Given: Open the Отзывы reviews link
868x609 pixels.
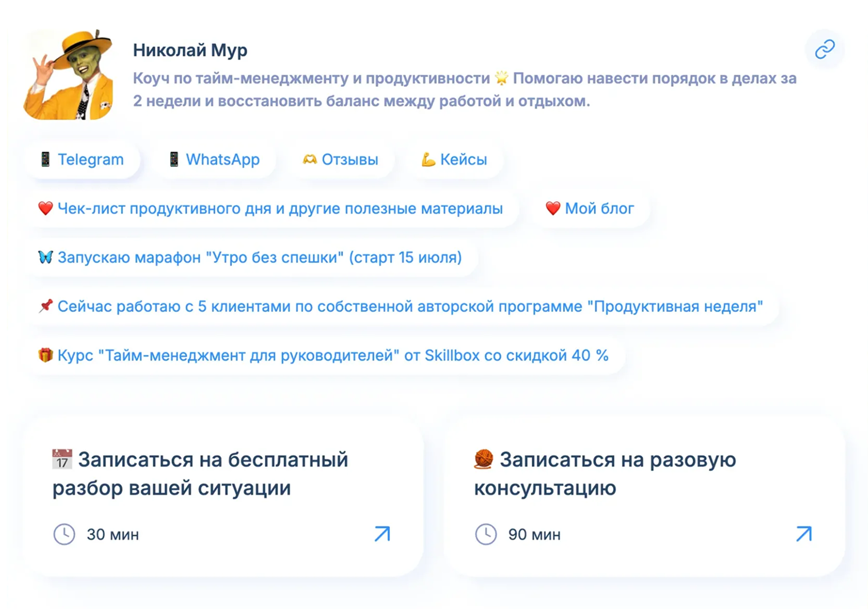Looking at the screenshot, I should [x=340, y=159].
